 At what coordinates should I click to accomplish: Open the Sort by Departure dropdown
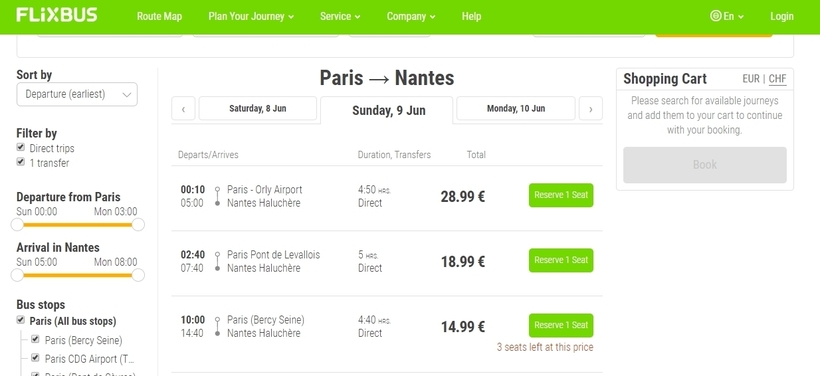point(77,94)
